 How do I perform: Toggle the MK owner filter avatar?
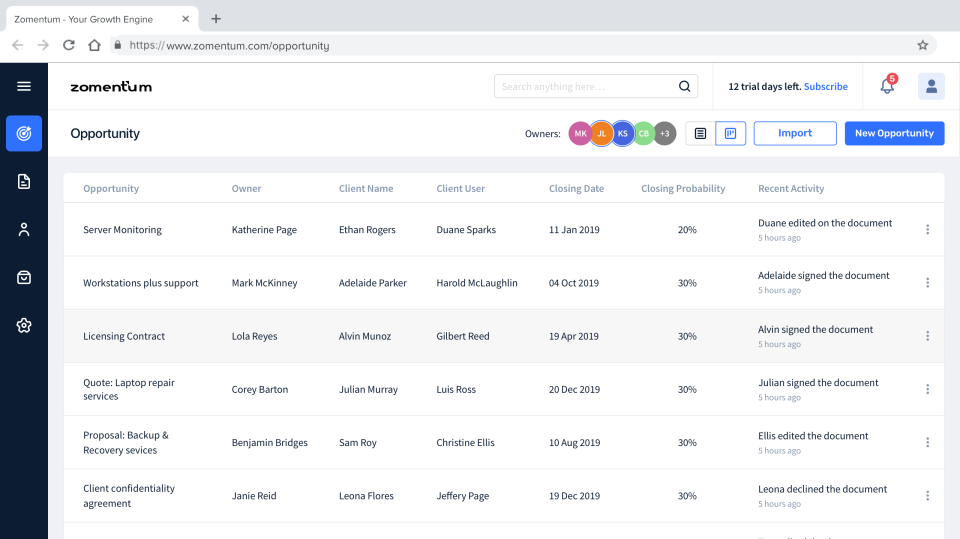coord(581,133)
